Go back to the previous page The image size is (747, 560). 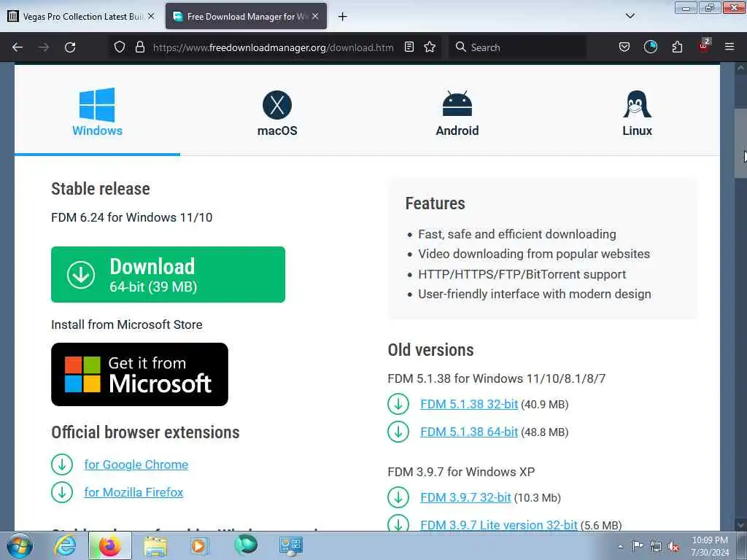(x=18, y=47)
